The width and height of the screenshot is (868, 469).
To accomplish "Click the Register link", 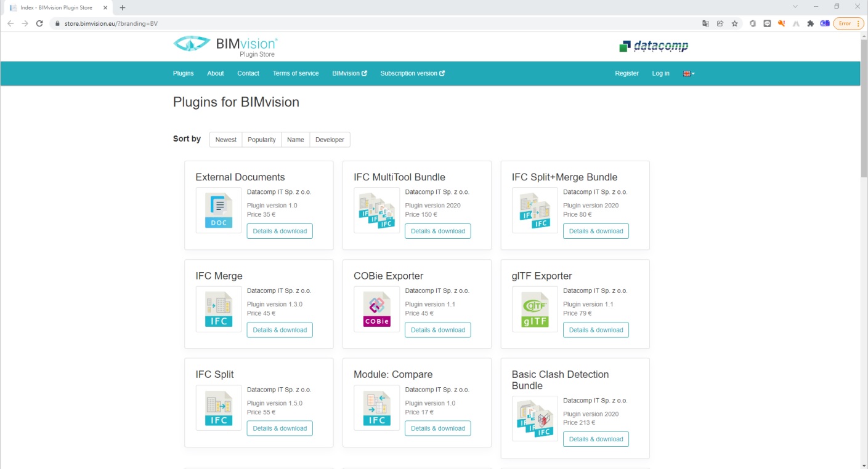I will click(627, 73).
